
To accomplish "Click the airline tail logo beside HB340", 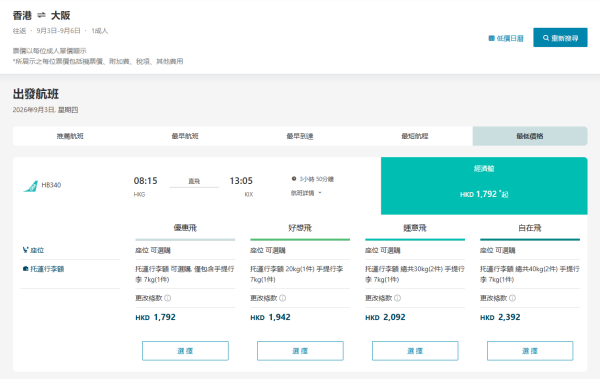I will [31, 186].
